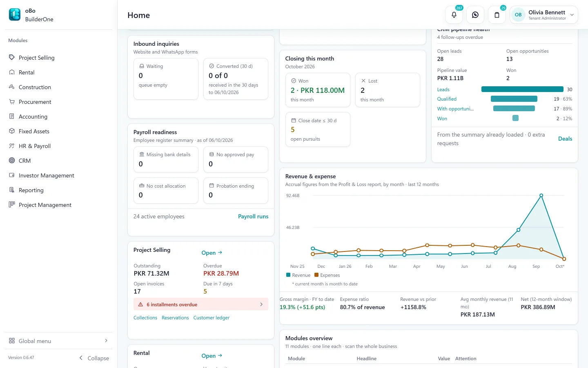Viewport: 588px width, 368px height.
Task: Click the Pipeline value PKR 1.11B
Action: [x=450, y=78]
